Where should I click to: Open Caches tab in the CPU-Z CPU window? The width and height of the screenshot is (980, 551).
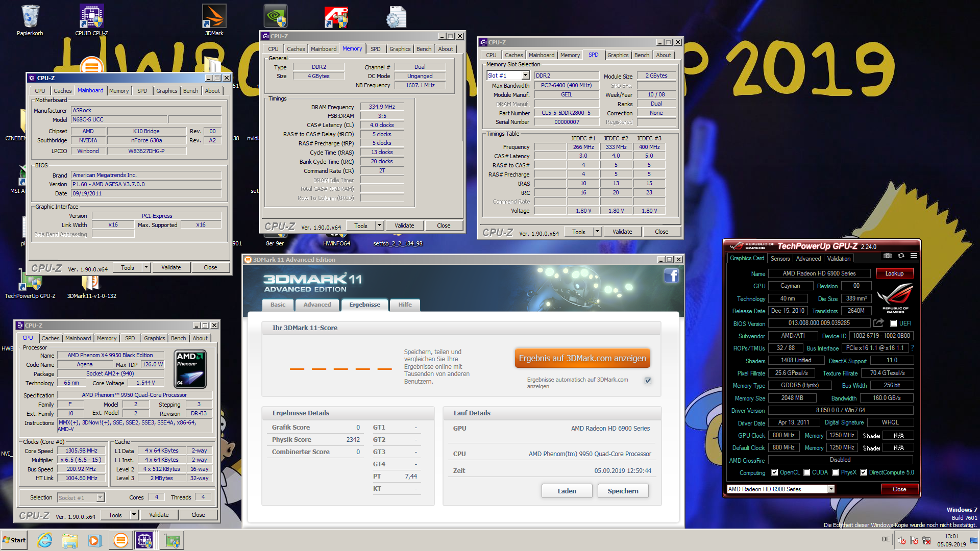[50, 338]
